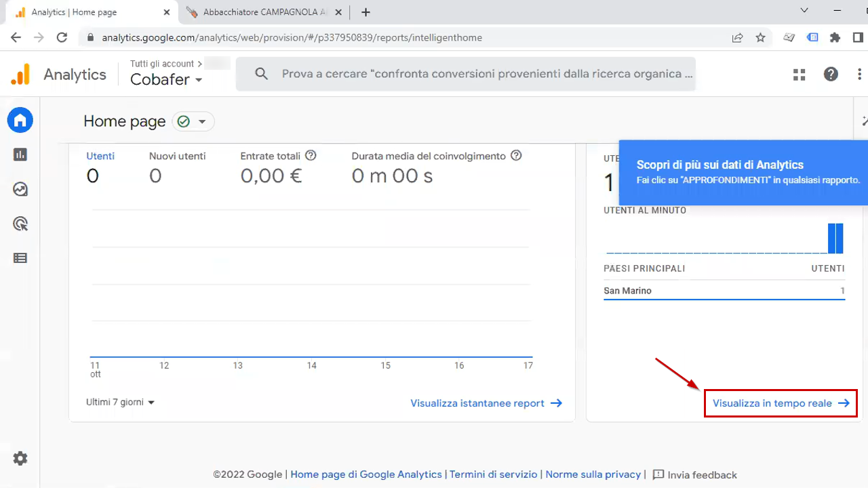Click inside the Analytics search bar

pos(467,74)
